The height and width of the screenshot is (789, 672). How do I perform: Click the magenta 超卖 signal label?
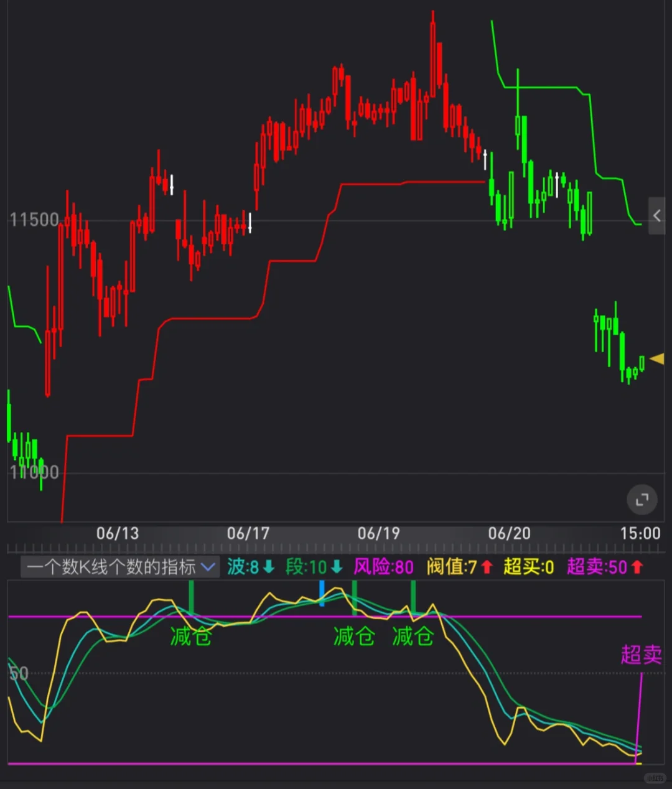(x=641, y=655)
